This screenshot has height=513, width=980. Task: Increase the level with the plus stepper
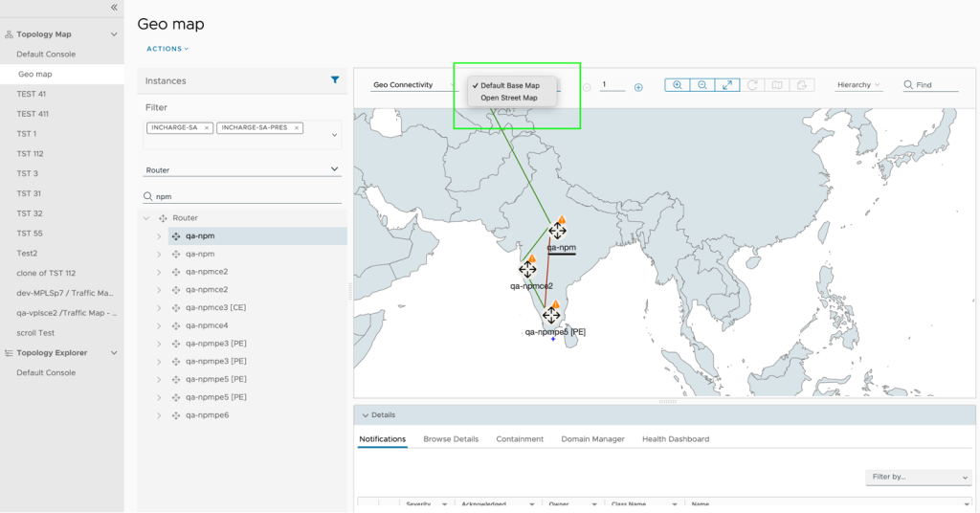click(638, 87)
